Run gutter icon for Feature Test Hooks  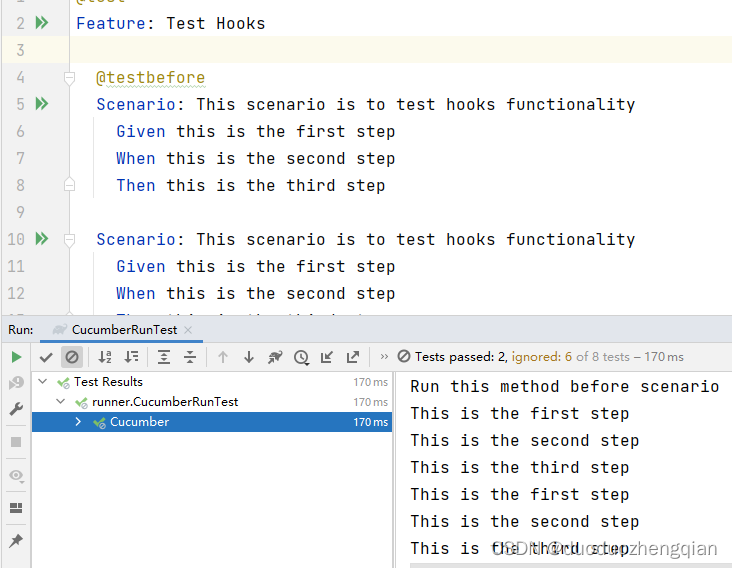(x=42, y=23)
